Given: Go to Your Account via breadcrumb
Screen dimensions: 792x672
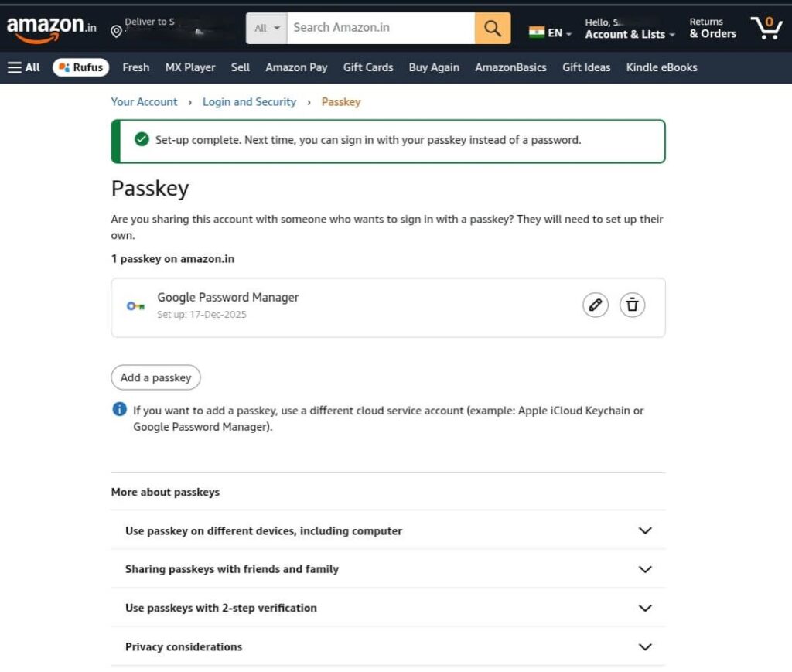Looking at the screenshot, I should pyautogui.click(x=144, y=101).
